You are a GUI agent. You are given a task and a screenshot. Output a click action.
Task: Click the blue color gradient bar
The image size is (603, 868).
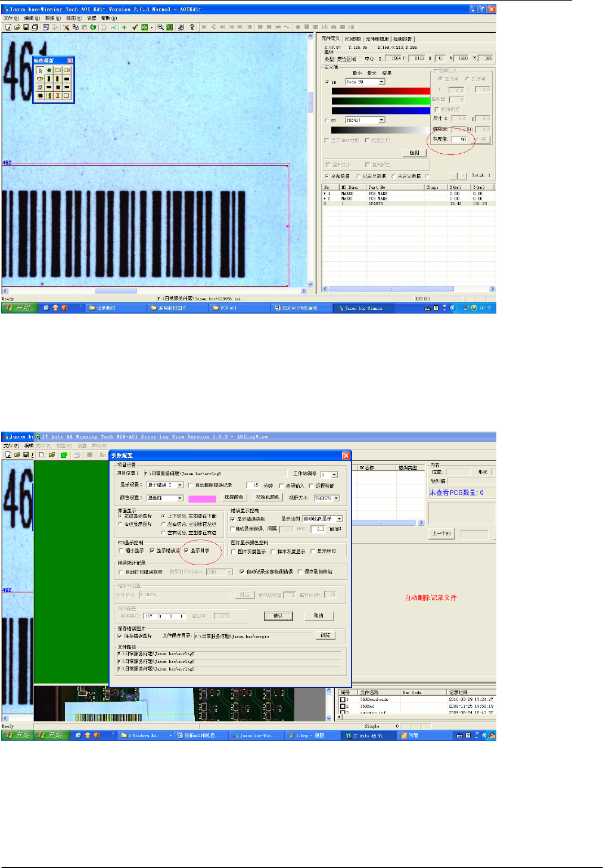click(x=381, y=110)
